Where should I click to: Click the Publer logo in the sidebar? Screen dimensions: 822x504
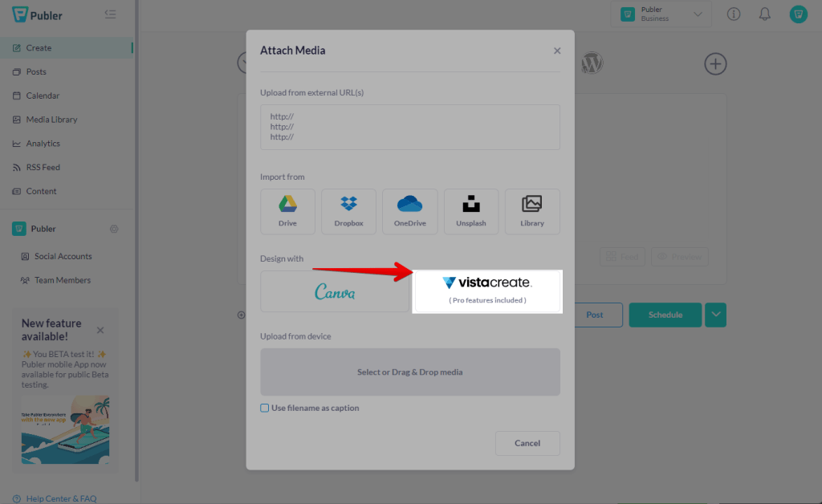coord(37,14)
